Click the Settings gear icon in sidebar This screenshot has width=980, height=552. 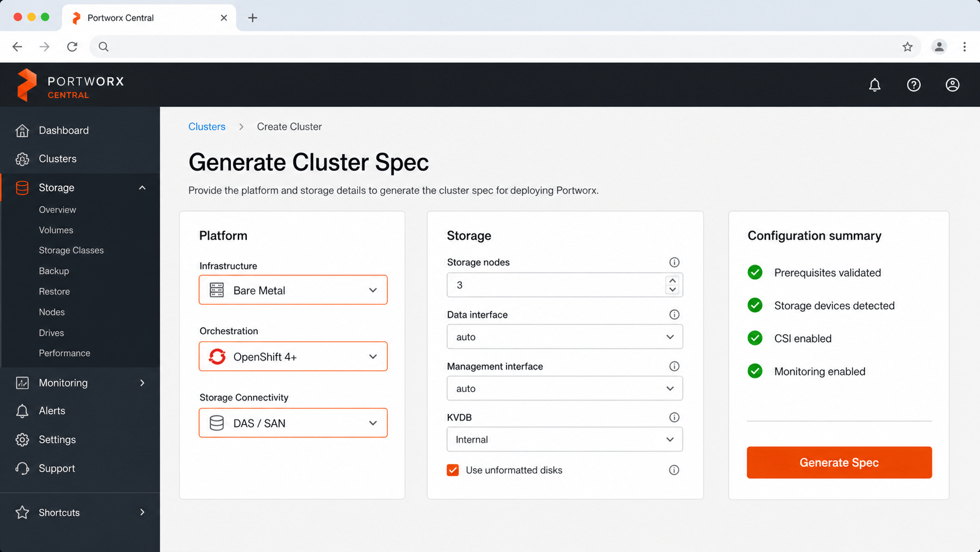click(x=22, y=439)
